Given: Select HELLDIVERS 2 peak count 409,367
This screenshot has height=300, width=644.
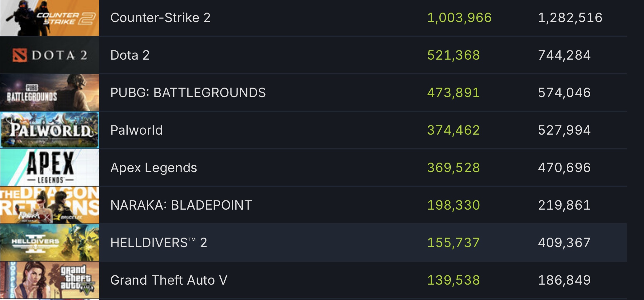Looking at the screenshot, I should (564, 243).
